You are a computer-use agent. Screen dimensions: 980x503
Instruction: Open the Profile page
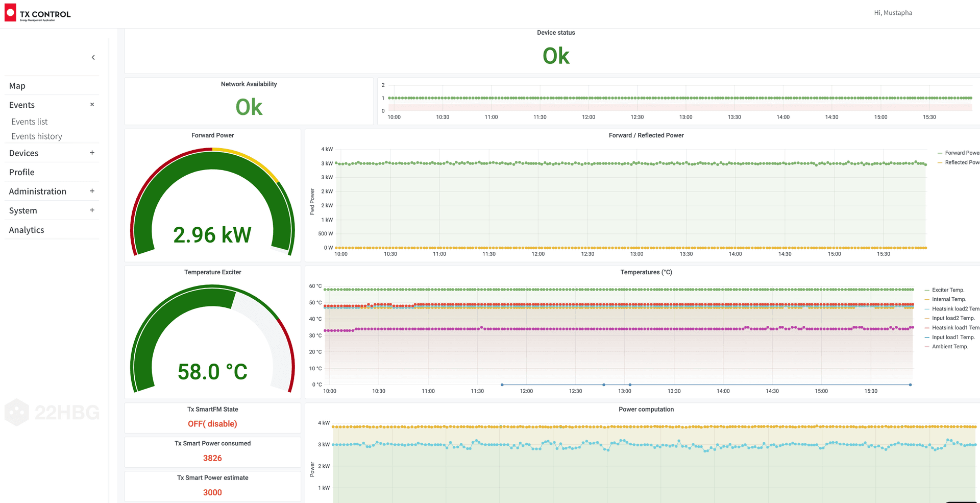point(21,172)
